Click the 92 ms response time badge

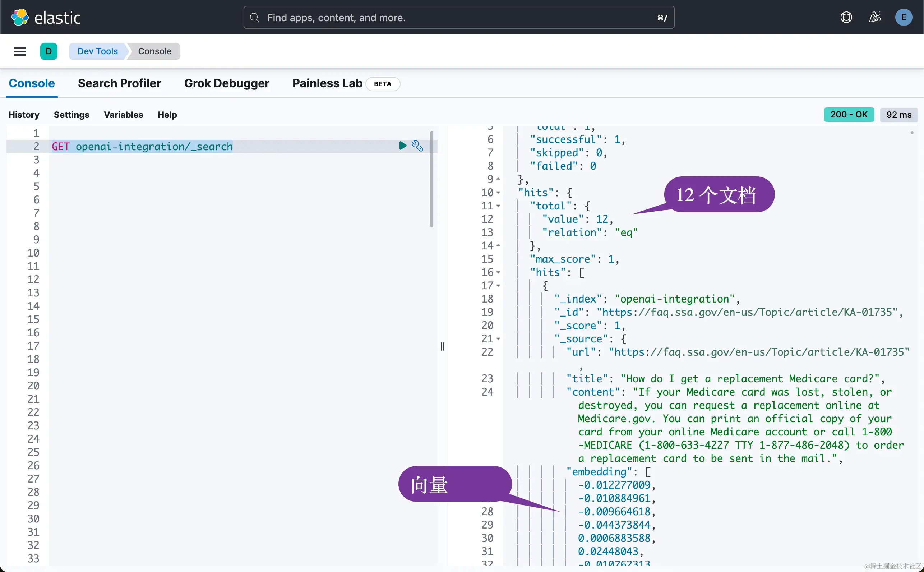[898, 115]
